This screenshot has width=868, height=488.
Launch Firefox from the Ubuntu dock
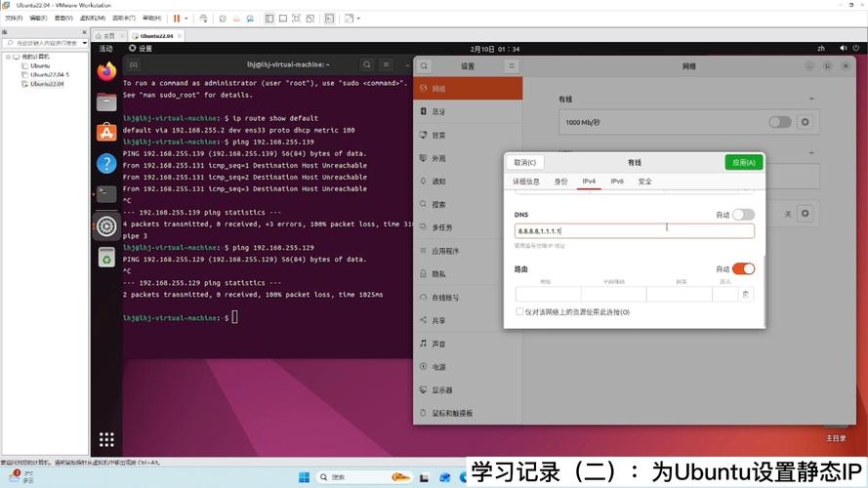click(x=106, y=71)
